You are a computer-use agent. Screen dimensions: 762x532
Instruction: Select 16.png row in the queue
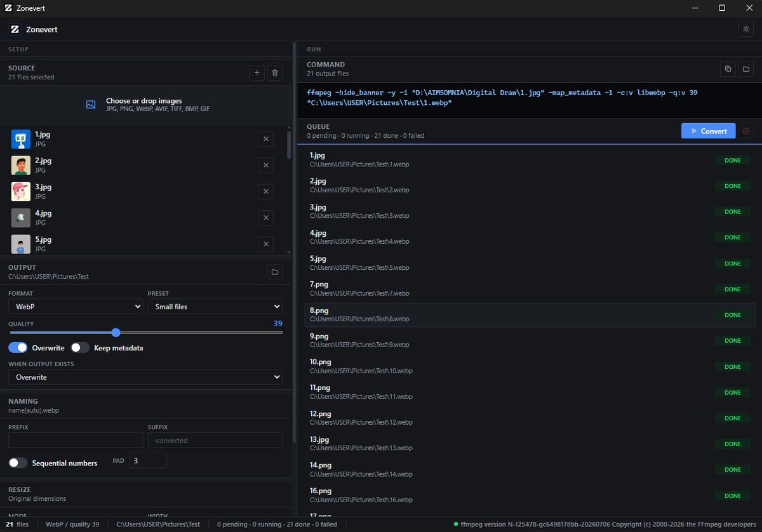530,495
